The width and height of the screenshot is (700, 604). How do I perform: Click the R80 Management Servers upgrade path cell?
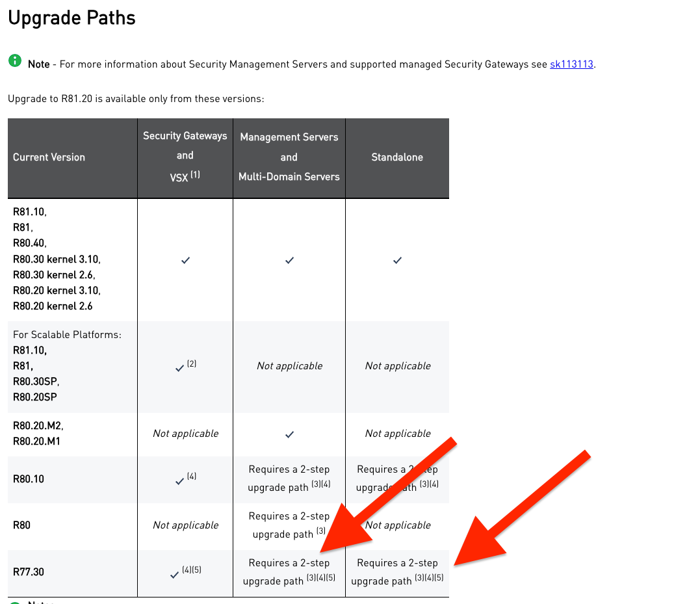(289, 525)
